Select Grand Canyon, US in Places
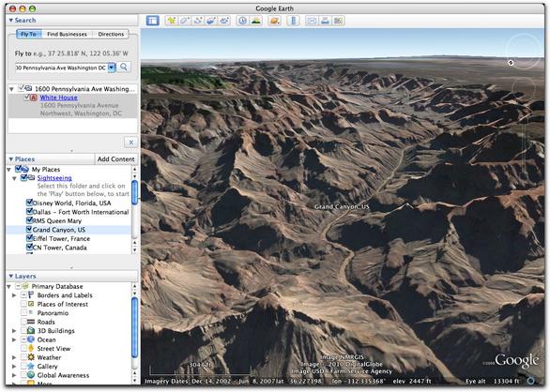Viewport: 550px width, 392px height. click(x=59, y=230)
